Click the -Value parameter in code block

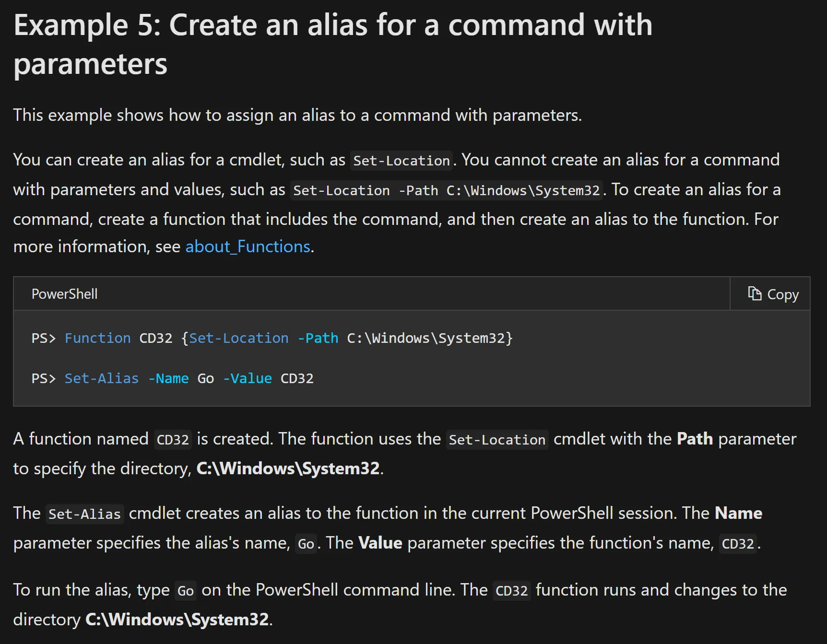248,378
